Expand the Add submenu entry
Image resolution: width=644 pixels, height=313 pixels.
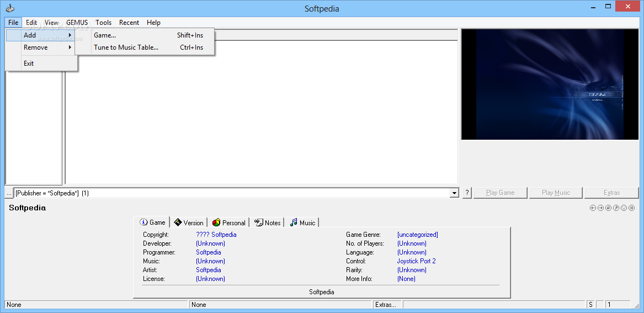point(40,35)
